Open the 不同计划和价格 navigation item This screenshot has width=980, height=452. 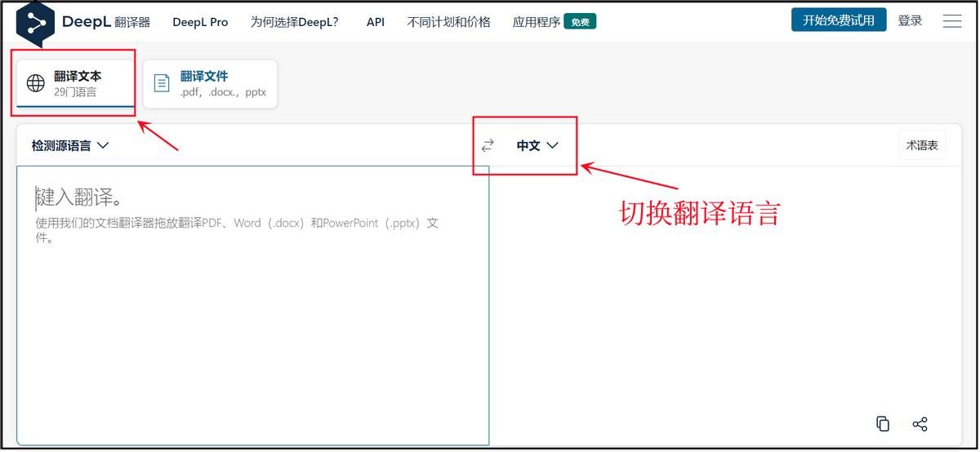click(x=448, y=22)
